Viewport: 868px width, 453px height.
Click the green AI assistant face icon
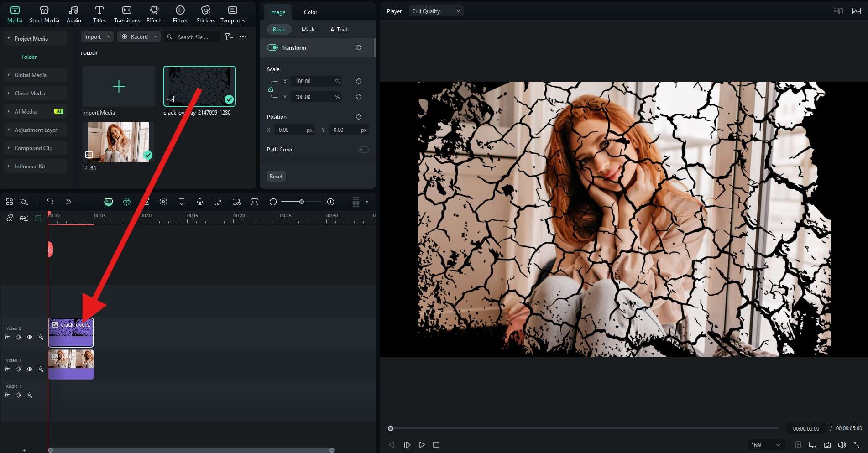109,202
